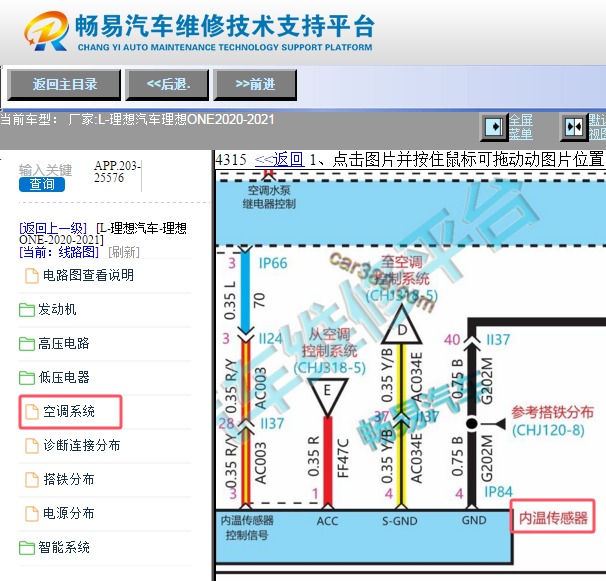
Task: Click the 查询 search button
Action: 42,184
